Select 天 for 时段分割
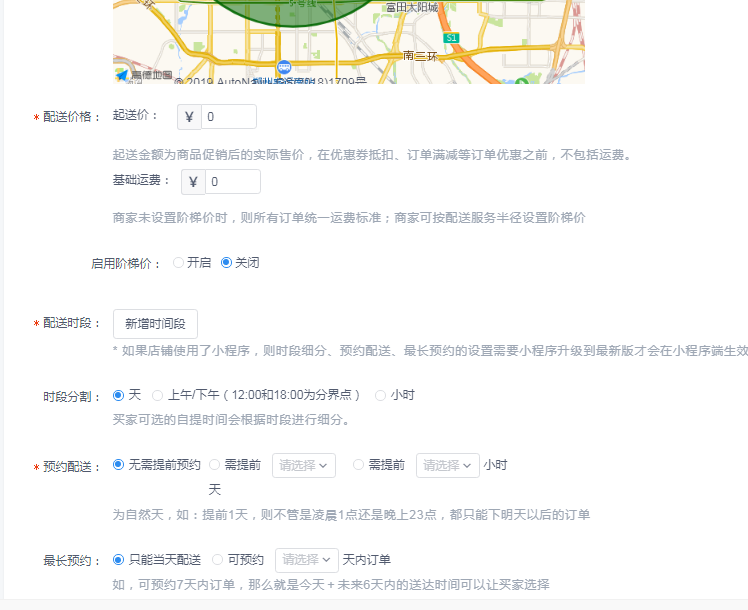This screenshot has width=748, height=610. tap(118, 395)
